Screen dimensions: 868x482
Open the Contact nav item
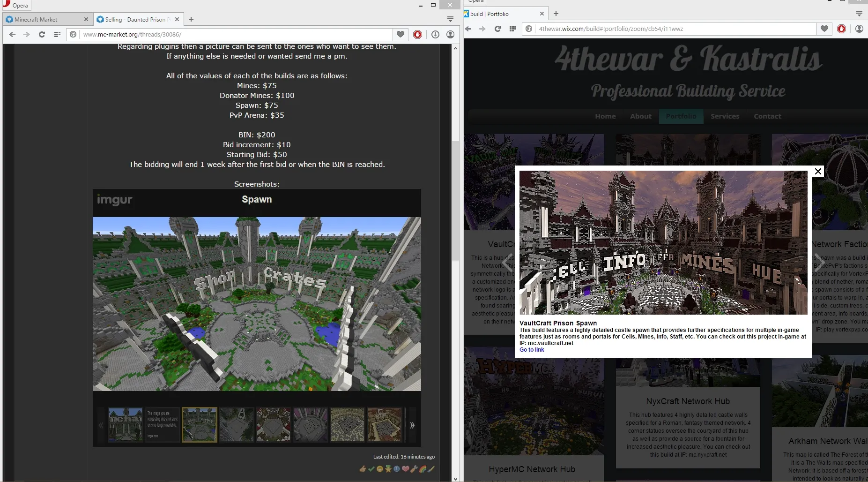(x=767, y=116)
